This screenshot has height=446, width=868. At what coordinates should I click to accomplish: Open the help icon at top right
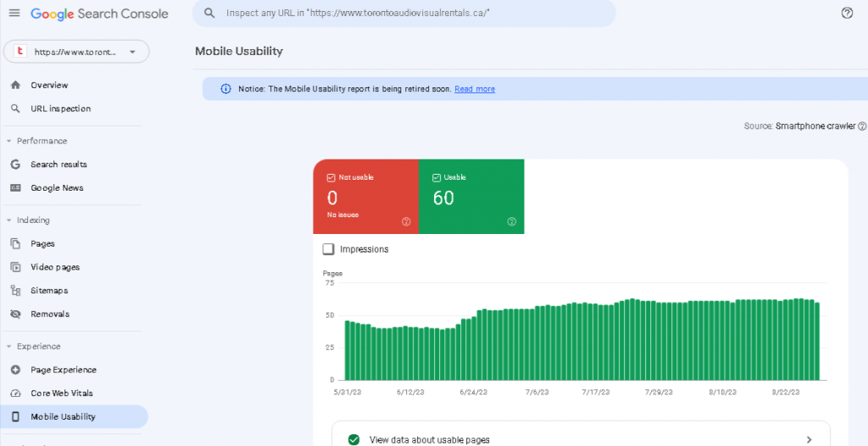pyautogui.click(x=847, y=14)
